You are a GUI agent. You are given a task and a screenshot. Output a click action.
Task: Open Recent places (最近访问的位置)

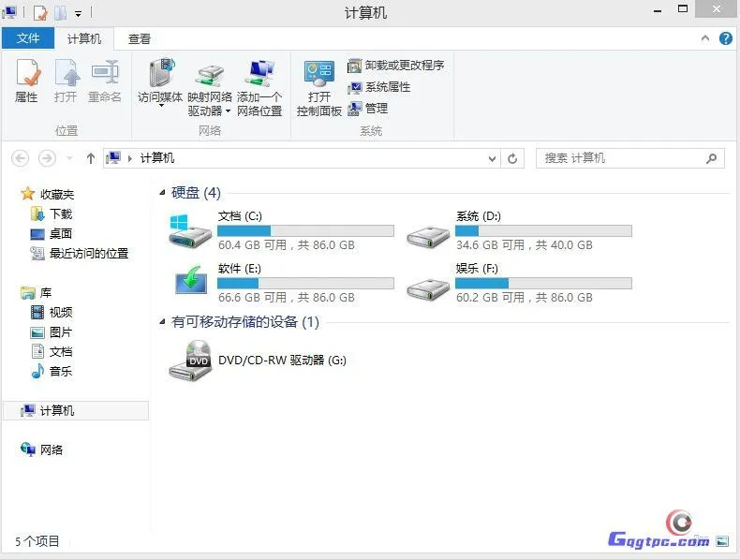pyautogui.click(x=80, y=254)
